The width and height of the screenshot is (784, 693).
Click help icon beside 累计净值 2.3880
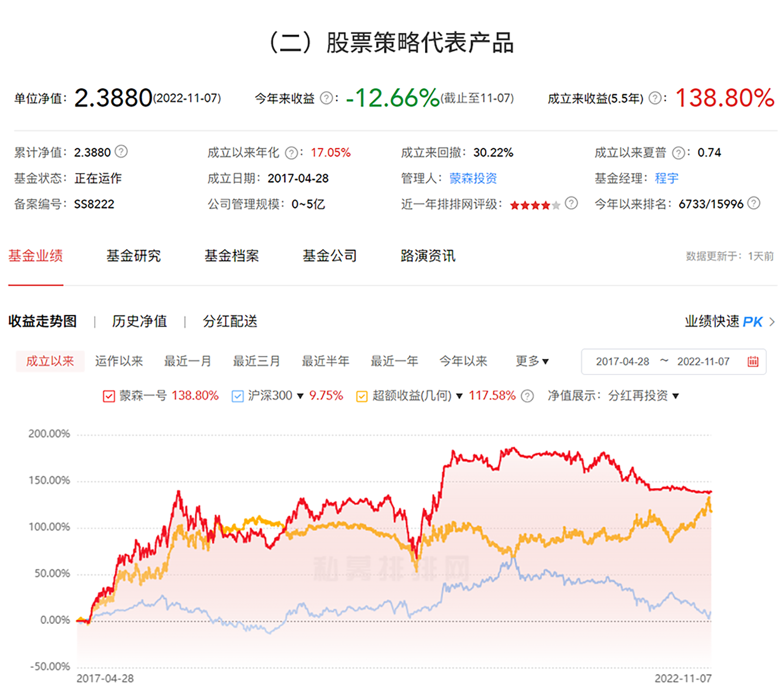[121, 152]
